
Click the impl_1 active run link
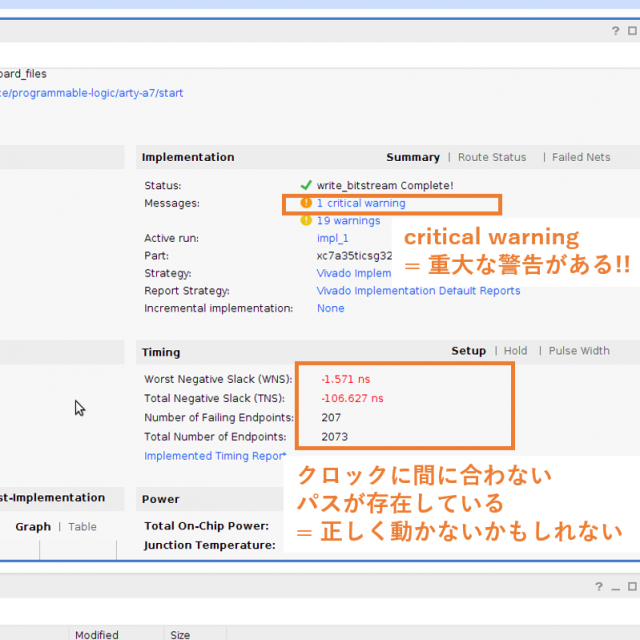pos(332,238)
